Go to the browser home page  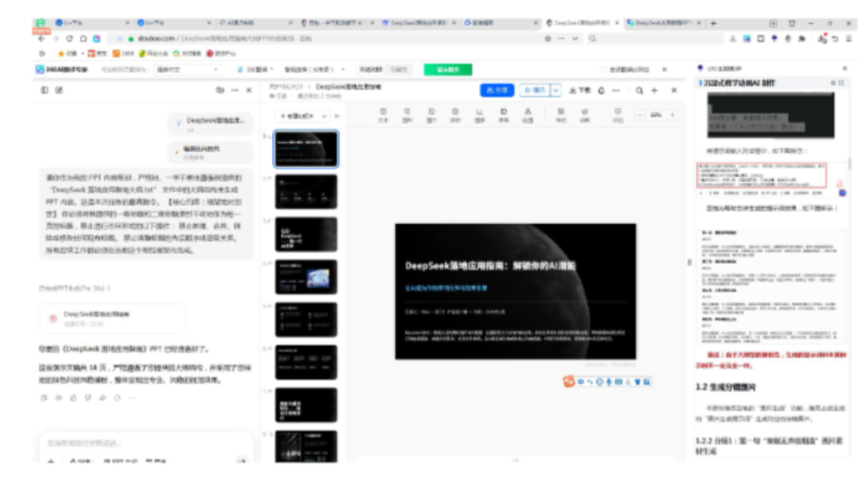coord(83,39)
